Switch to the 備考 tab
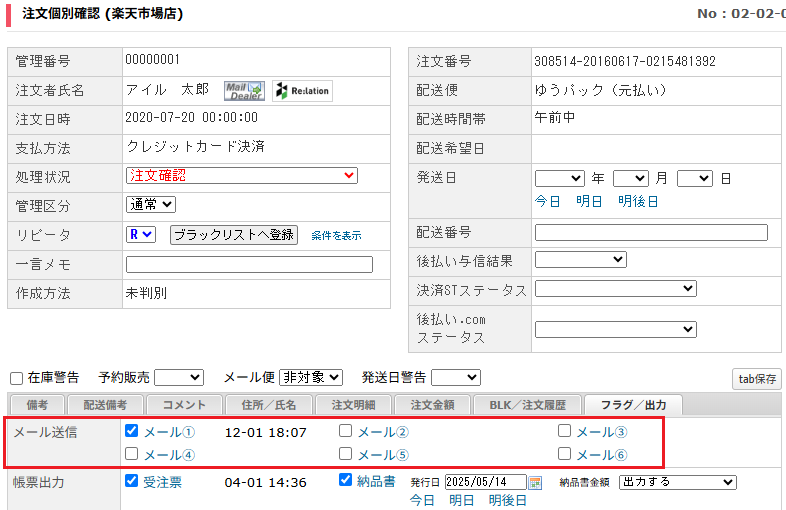 [37, 405]
